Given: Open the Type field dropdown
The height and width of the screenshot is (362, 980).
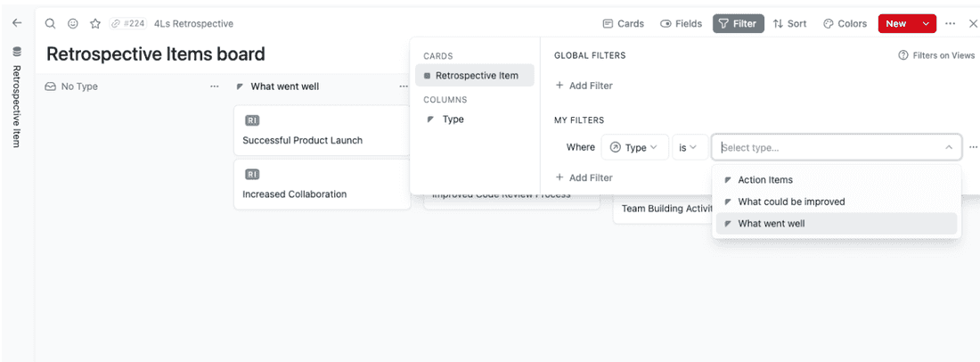Looking at the screenshot, I should (x=635, y=147).
